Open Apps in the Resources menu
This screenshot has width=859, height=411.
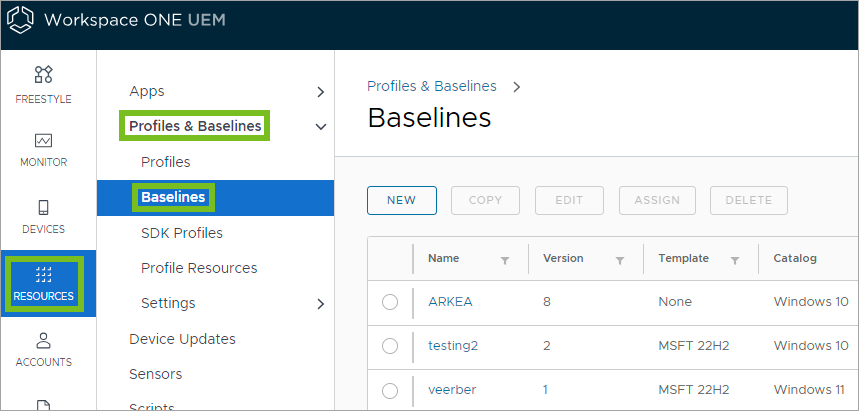click(x=147, y=91)
